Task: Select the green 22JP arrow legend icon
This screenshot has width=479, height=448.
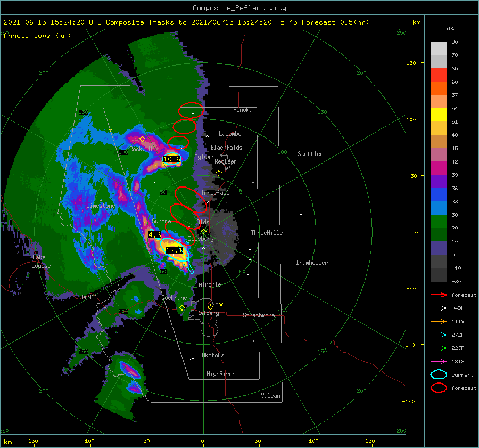Action: [x=439, y=348]
